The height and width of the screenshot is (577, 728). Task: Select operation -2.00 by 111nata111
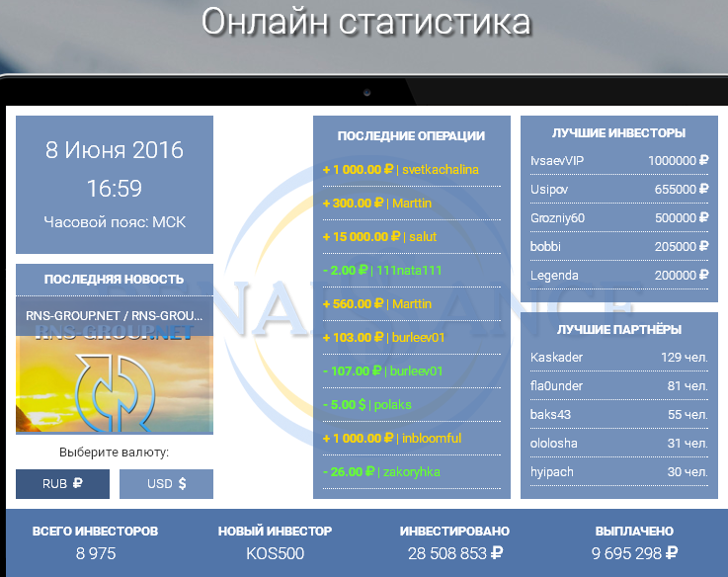point(412,271)
